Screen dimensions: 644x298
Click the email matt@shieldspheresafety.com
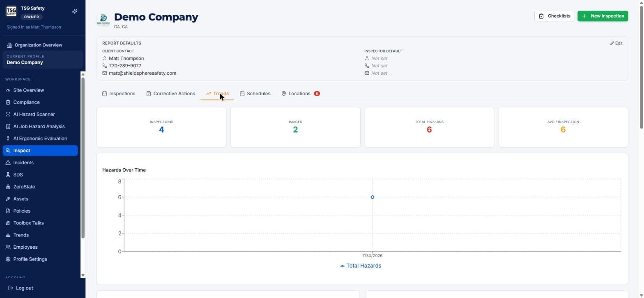coord(143,73)
